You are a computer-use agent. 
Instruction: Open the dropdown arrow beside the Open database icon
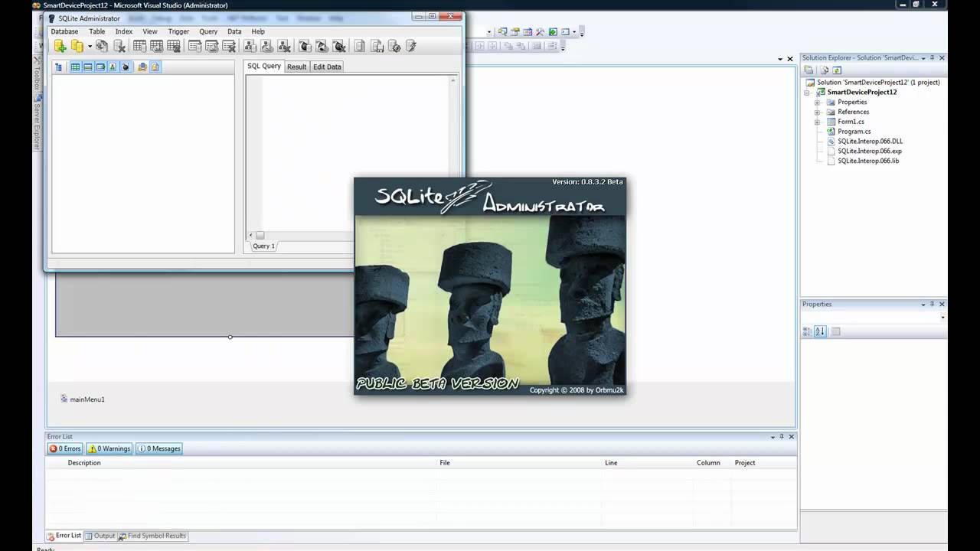pyautogui.click(x=89, y=47)
